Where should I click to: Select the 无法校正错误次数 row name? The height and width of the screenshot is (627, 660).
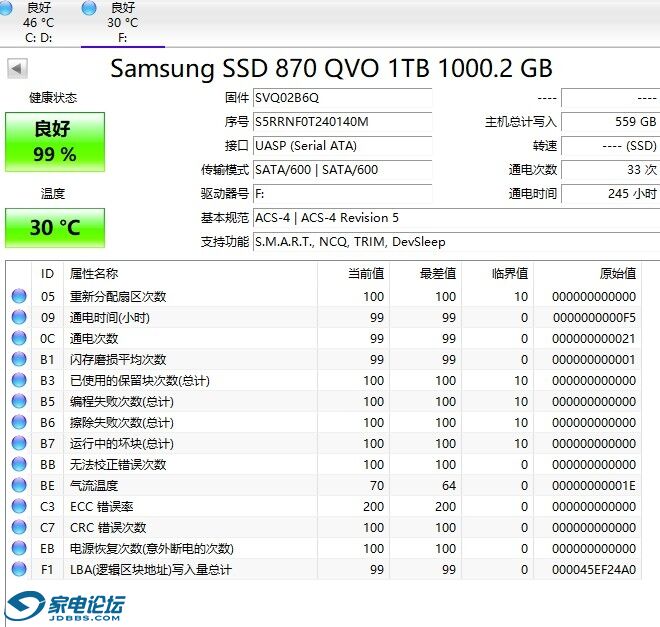(x=118, y=465)
